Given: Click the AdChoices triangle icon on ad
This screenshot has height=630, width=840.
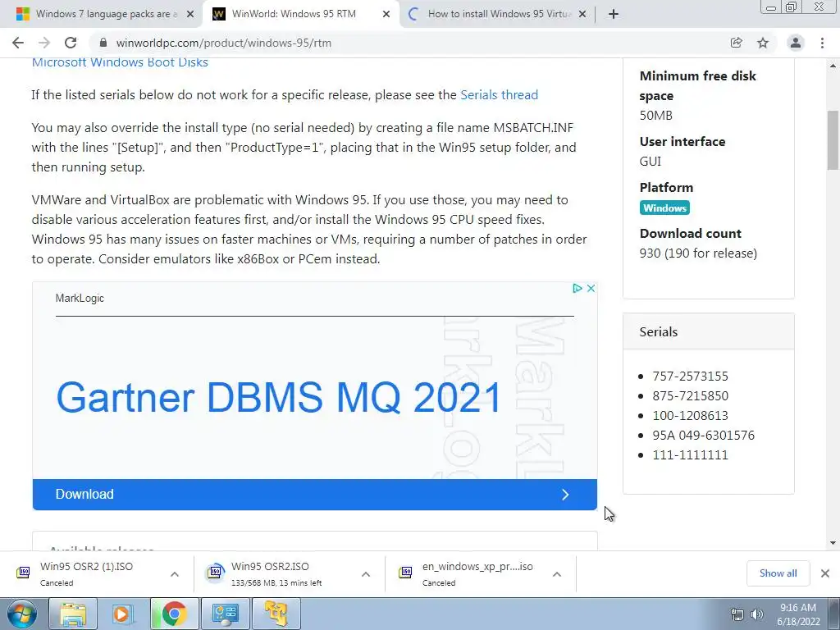Looking at the screenshot, I should 577,288.
